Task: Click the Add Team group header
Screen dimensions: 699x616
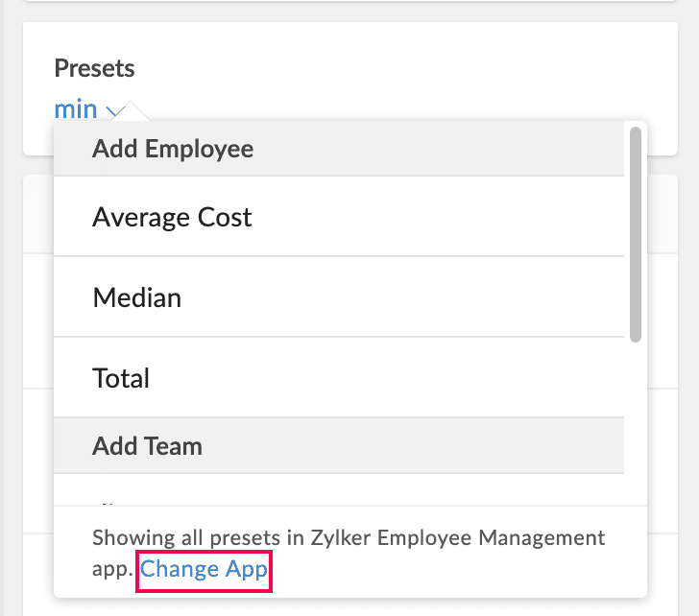Action: (147, 446)
